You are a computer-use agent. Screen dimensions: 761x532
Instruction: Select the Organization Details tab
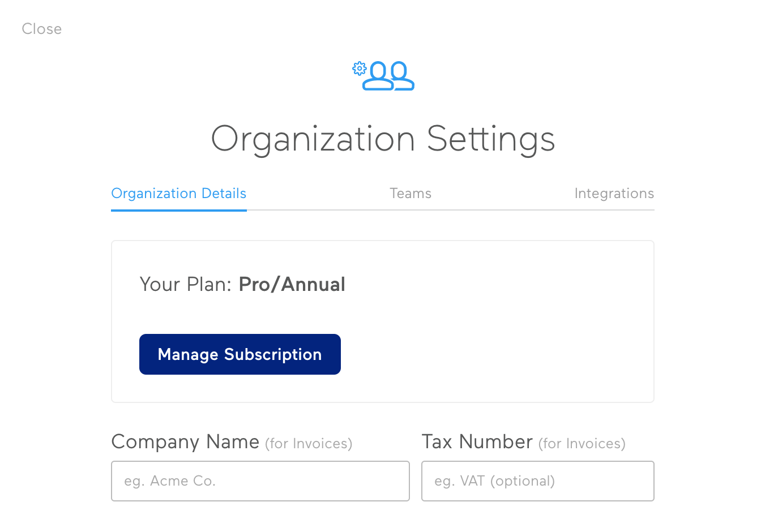[179, 194]
